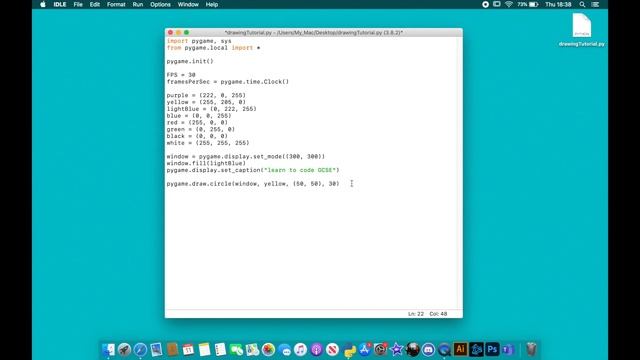Click the drawingTutorial.py window title bar
The height and width of the screenshot is (360, 640).
[313, 32]
